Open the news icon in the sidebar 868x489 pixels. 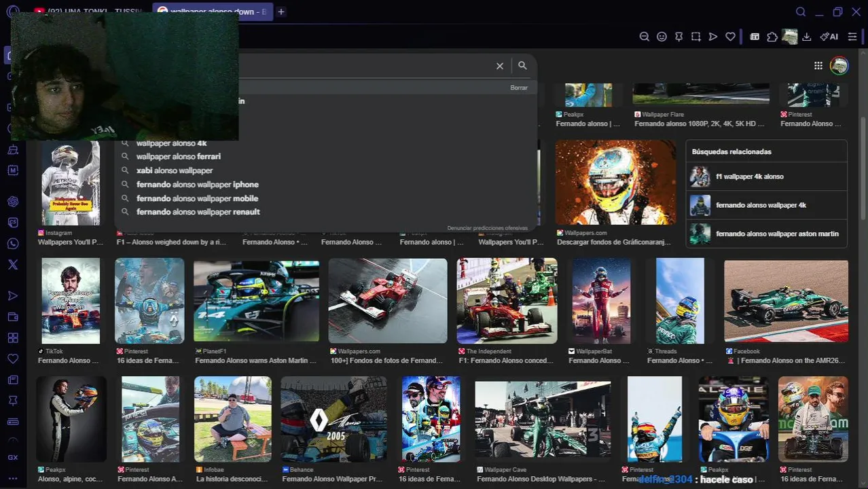[13, 380]
